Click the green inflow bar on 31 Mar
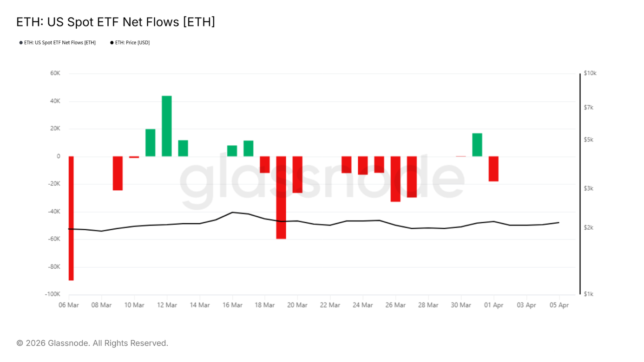Screen dimensions: 644x362 (477, 145)
